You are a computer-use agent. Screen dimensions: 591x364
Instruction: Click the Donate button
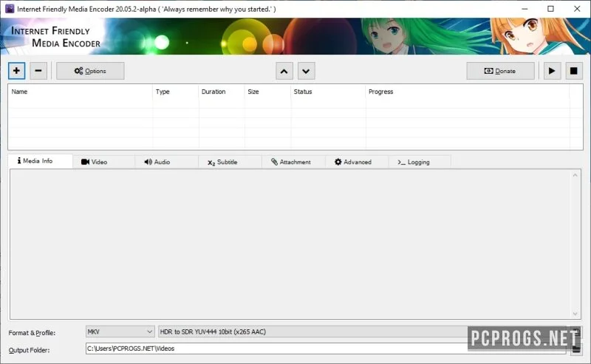pyautogui.click(x=500, y=71)
